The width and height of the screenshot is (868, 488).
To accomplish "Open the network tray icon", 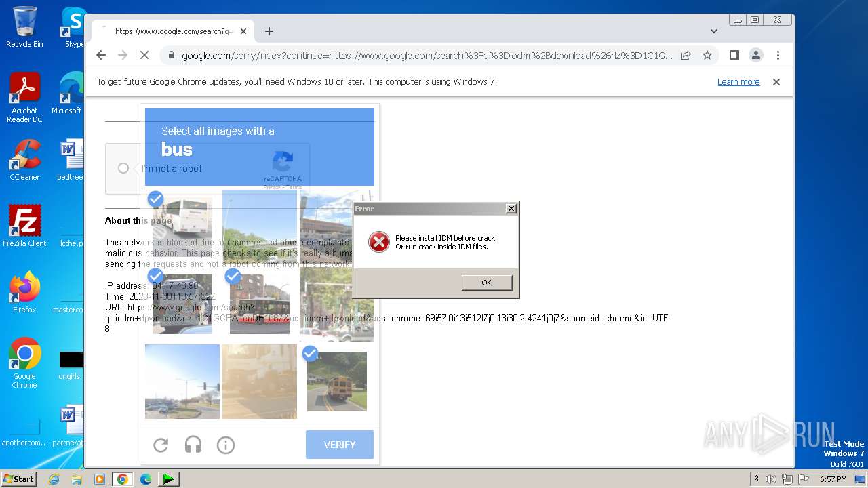I will tap(787, 479).
